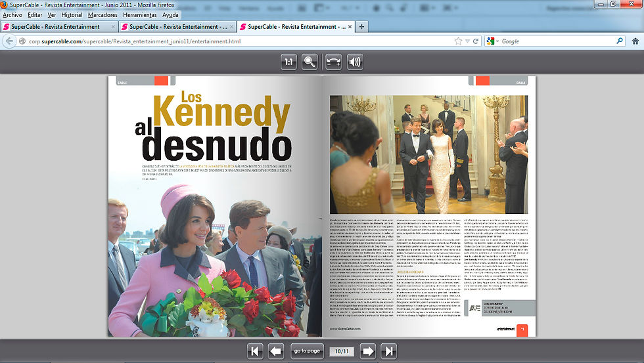Open a new browser tab

361,27
